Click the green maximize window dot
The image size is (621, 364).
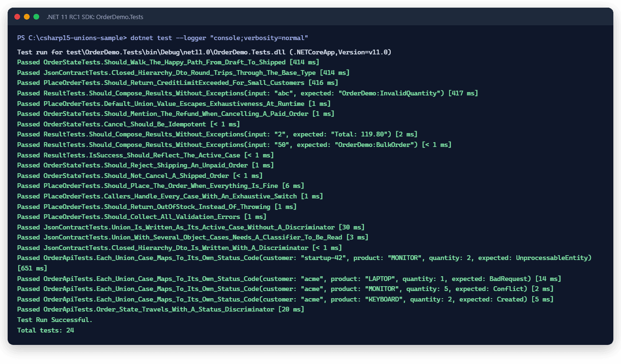pos(36,17)
